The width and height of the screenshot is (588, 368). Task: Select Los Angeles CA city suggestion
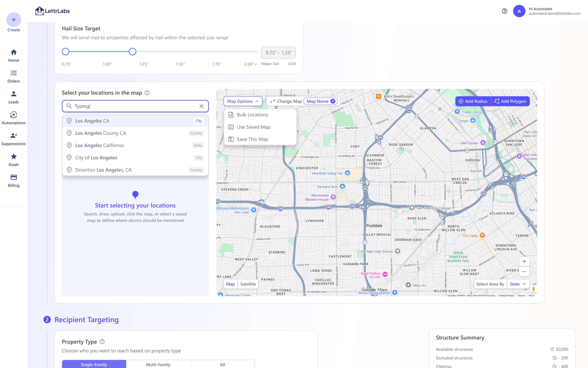point(135,121)
